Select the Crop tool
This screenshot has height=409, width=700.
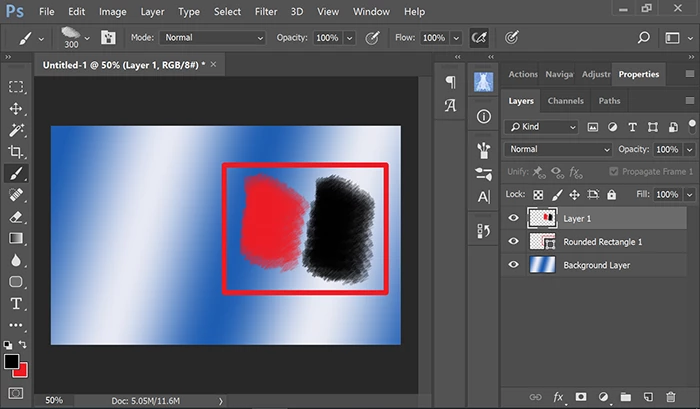(16, 152)
